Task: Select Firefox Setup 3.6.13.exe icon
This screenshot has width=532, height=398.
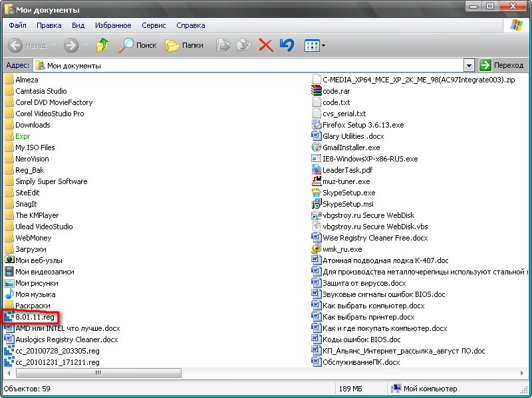Action: tap(317, 124)
